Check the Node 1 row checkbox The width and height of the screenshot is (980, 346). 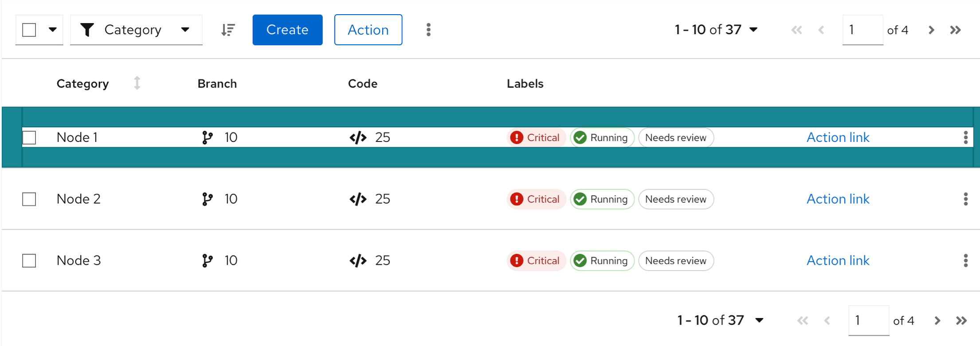tap(29, 138)
